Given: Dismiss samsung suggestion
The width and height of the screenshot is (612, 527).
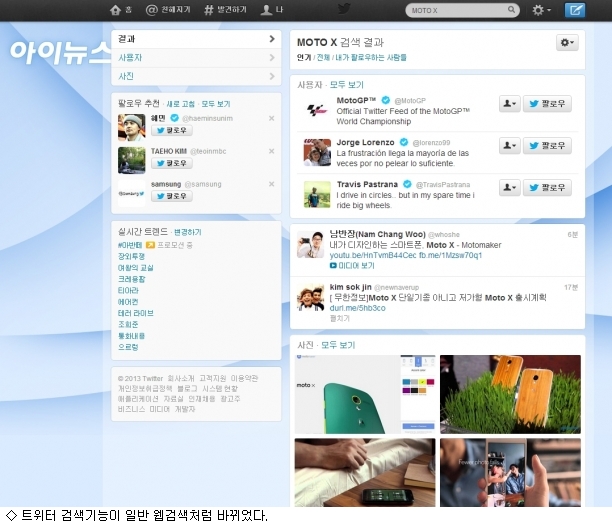Looking at the screenshot, I should pyautogui.click(x=272, y=184).
